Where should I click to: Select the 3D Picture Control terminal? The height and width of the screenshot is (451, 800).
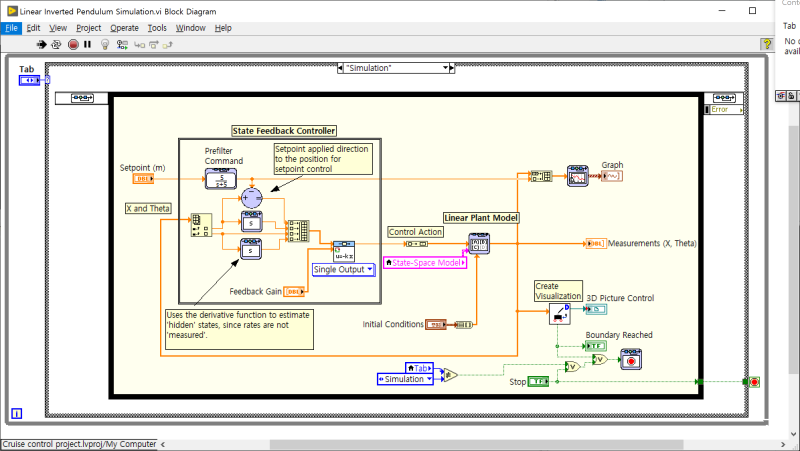(x=596, y=309)
